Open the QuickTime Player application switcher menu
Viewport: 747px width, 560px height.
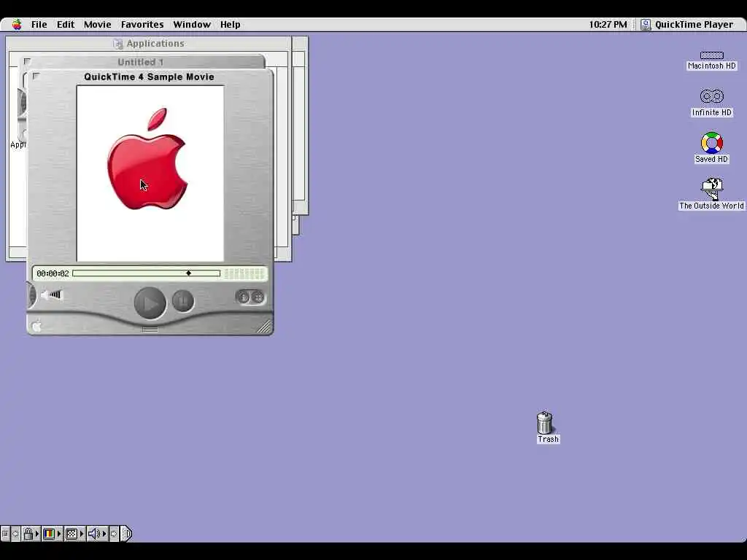click(686, 24)
